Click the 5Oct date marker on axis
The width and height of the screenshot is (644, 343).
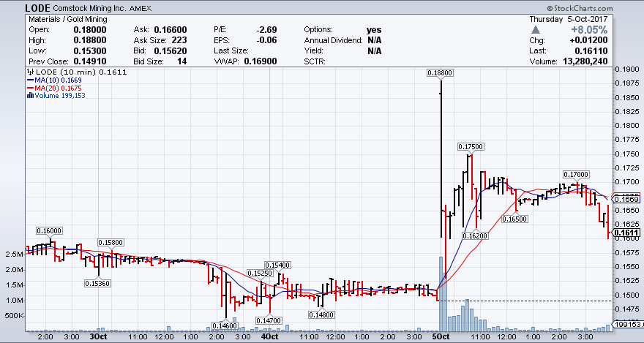coord(441,336)
